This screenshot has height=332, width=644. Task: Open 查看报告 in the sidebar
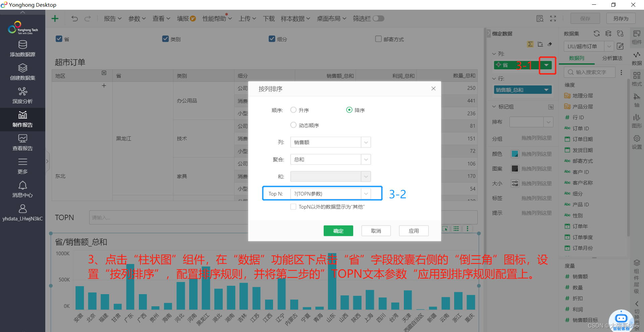pyautogui.click(x=22, y=143)
